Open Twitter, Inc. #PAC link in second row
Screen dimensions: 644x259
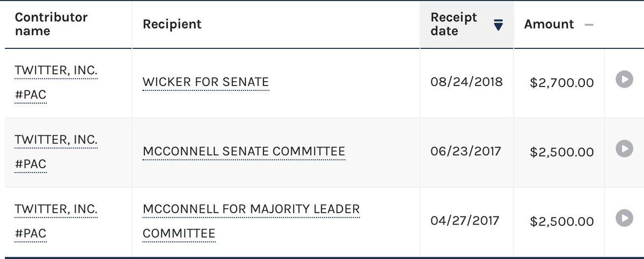pyautogui.click(x=56, y=152)
